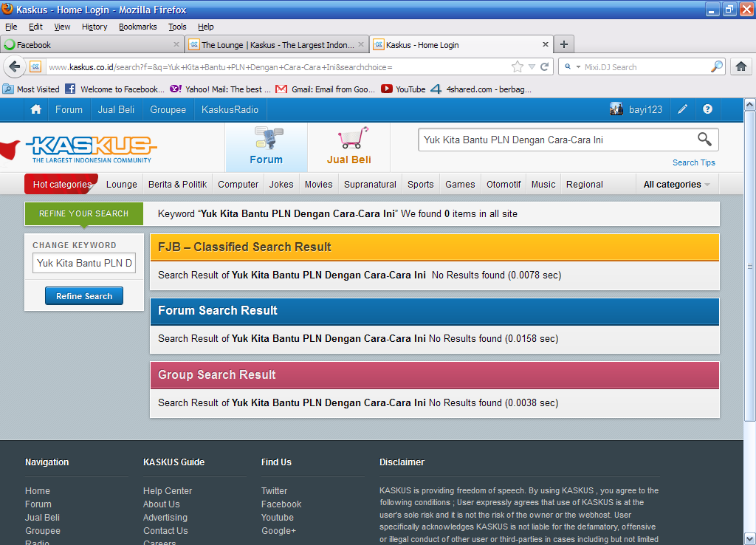
Task: Click the Mixi.DJ search magnifier icon
Action: (716, 66)
